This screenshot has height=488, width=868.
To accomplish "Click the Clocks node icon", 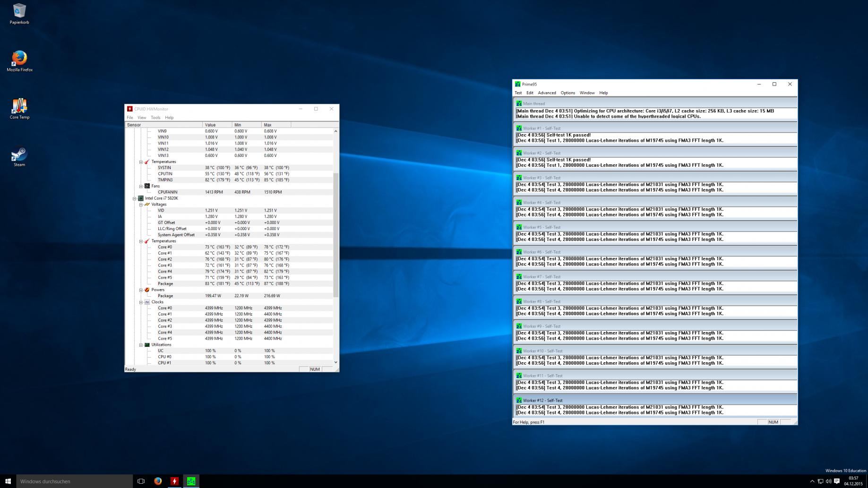I will [147, 302].
